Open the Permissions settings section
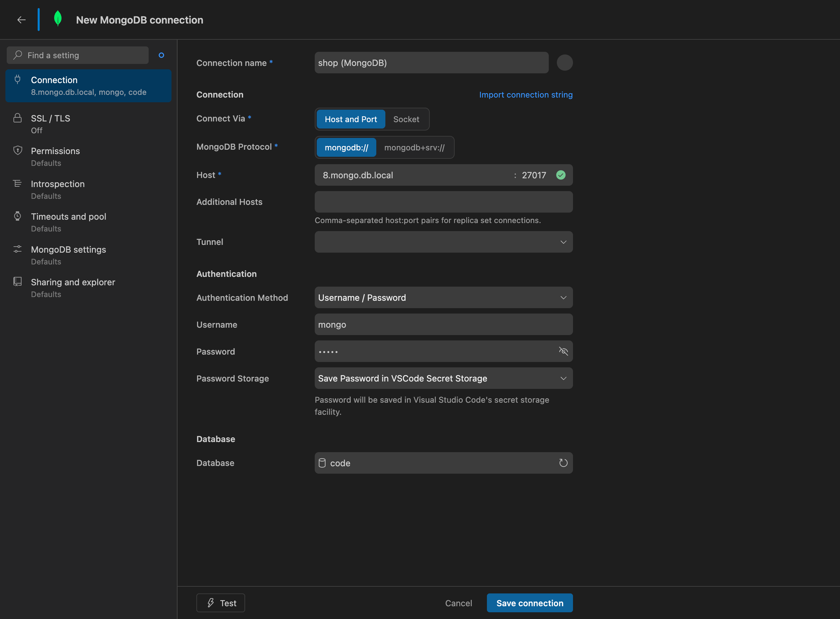This screenshot has height=619, width=840. click(x=88, y=157)
